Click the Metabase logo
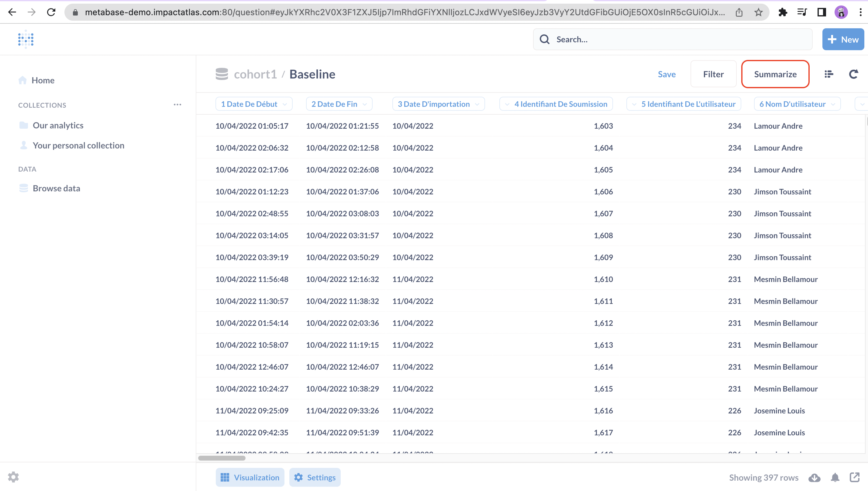The width and height of the screenshot is (868, 491). 25,39
